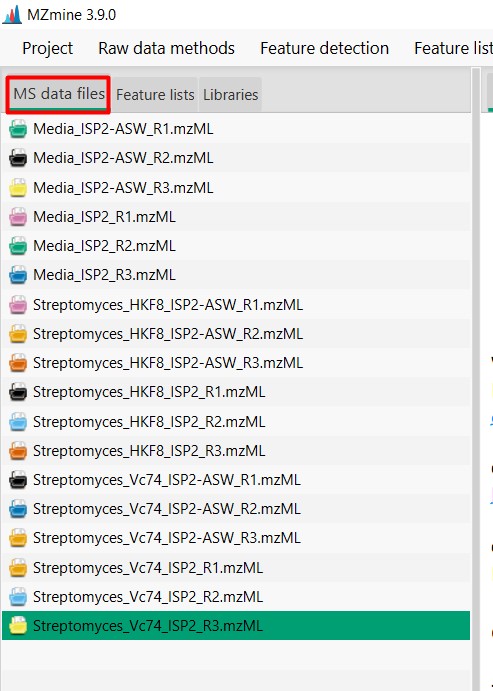Select highlighted Streptomyces_Vc74_ISP2_R3.mzML file name
The width and height of the screenshot is (493, 691).
[x=148, y=626]
